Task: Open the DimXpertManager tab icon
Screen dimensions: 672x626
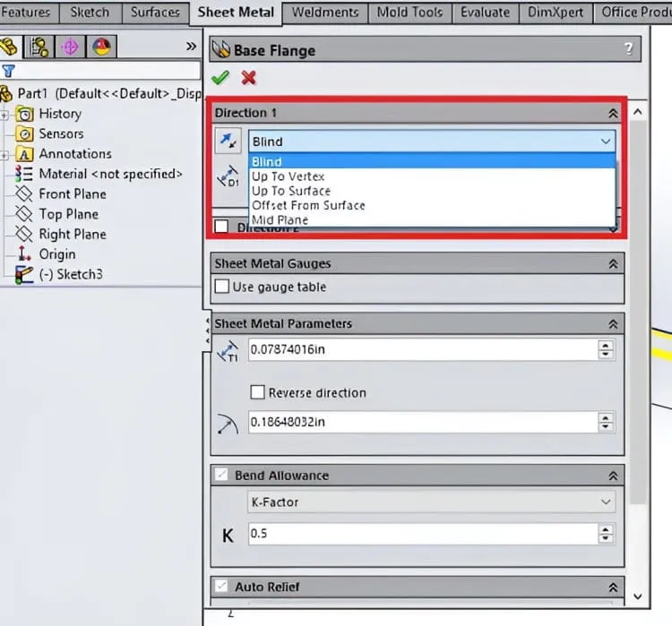Action: click(70, 47)
